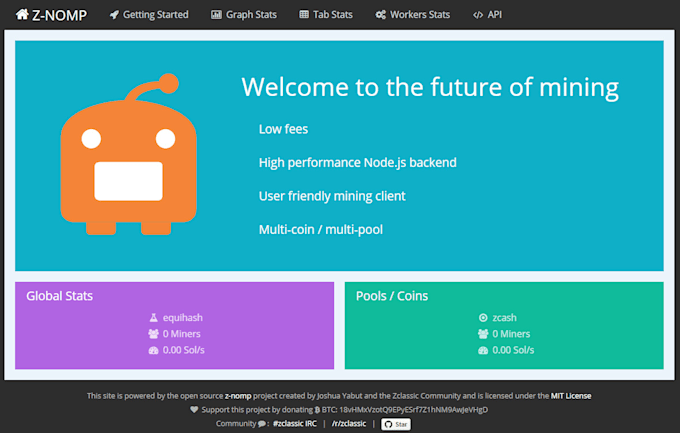Click the miners group icon in Pools / Coins
680x433 pixels.
(x=483, y=334)
